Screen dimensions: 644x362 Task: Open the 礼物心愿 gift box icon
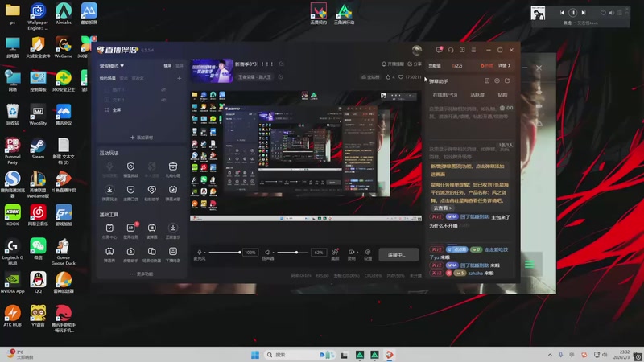click(173, 167)
